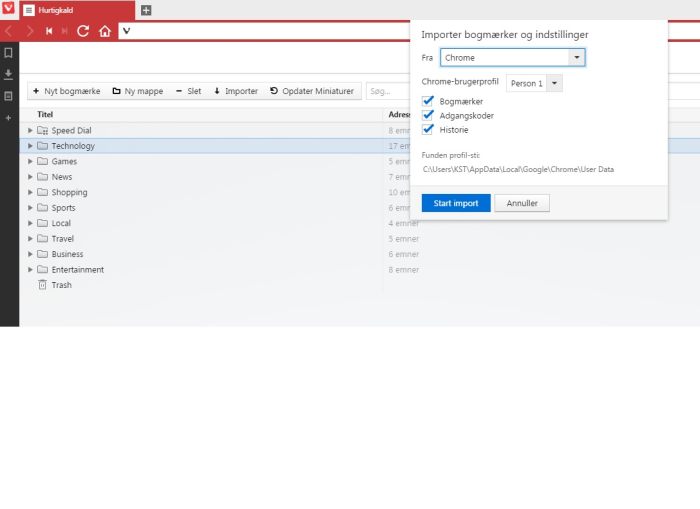Click the Start import button

pos(456,203)
